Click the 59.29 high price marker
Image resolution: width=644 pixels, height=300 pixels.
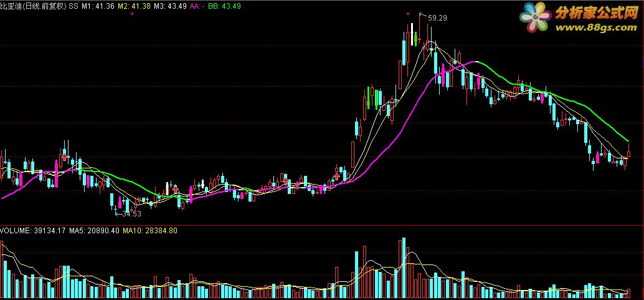437,17
